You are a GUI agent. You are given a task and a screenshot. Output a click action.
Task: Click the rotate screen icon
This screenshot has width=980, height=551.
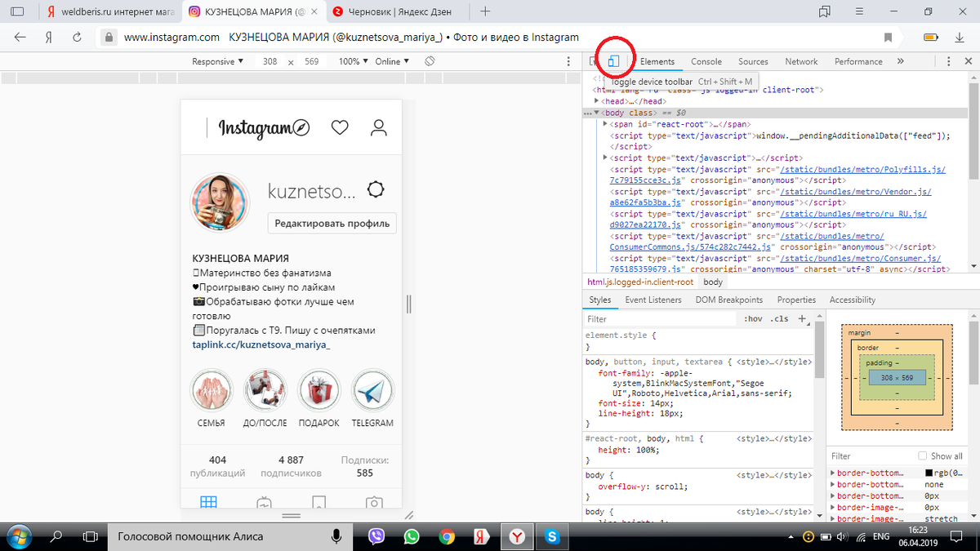pyautogui.click(x=430, y=61)
